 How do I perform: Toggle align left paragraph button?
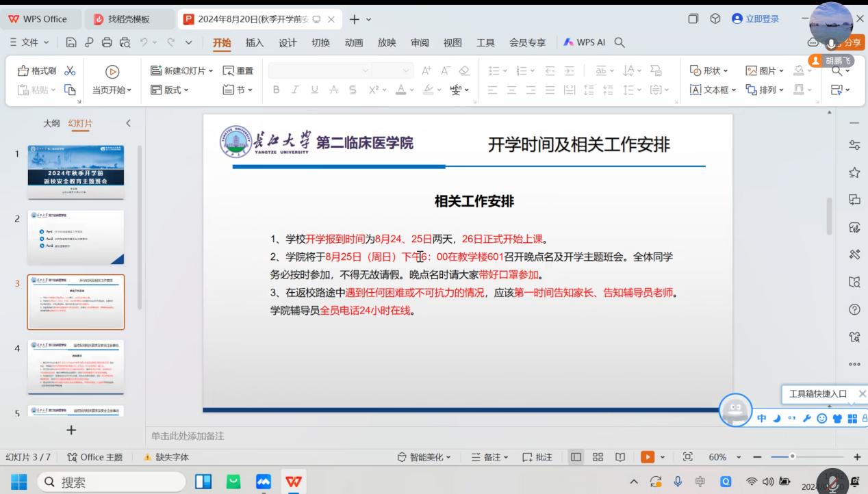tap(492, 90)
